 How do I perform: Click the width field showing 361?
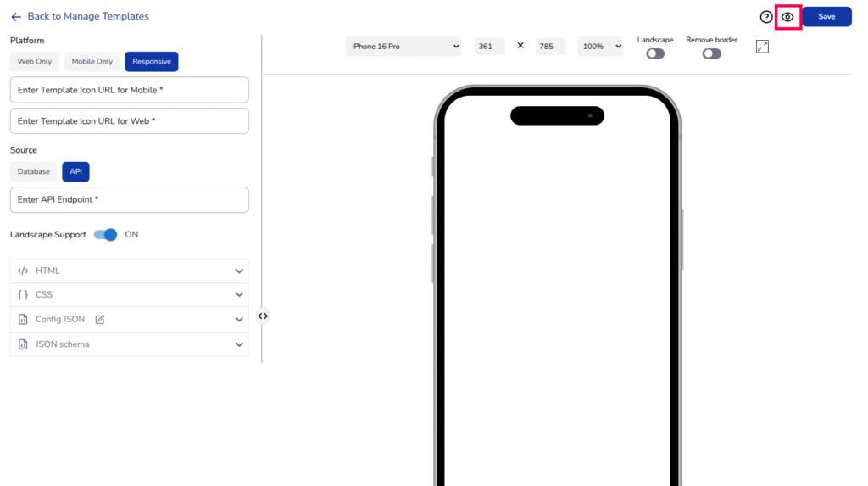pos(490,47)
